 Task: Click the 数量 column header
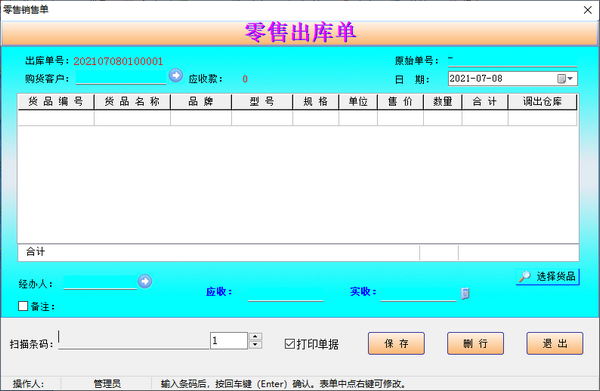[443, 102]
